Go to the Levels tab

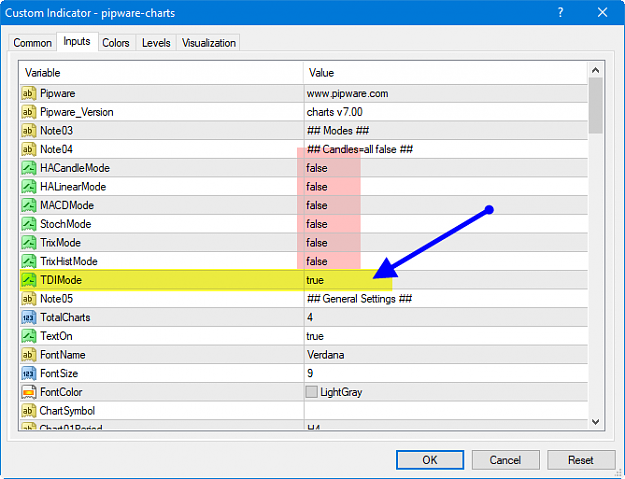(x=156, y=43)
